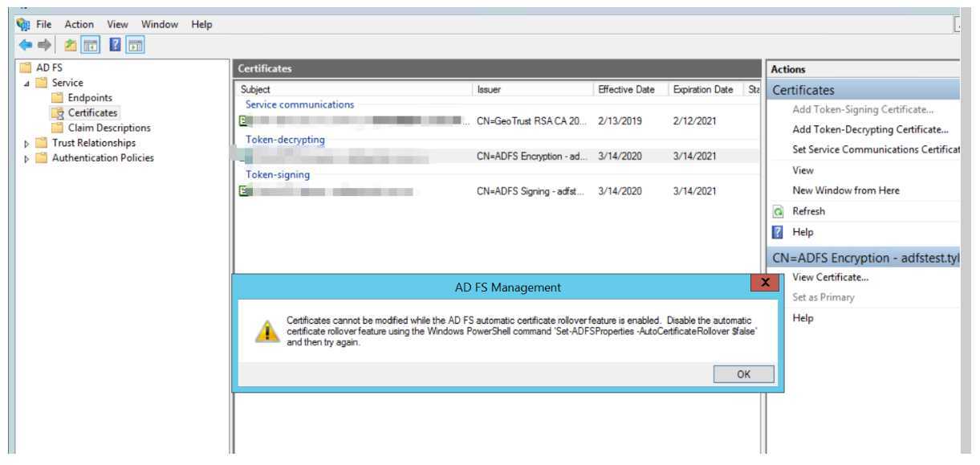The image size is (980, 465).
Task: Click expiration date 2/12/2021
Action: tap(695, 121)
